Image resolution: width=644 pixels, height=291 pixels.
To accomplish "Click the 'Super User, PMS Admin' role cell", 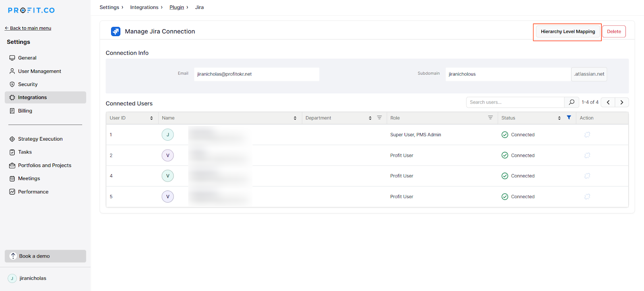I will coord(415,135).
